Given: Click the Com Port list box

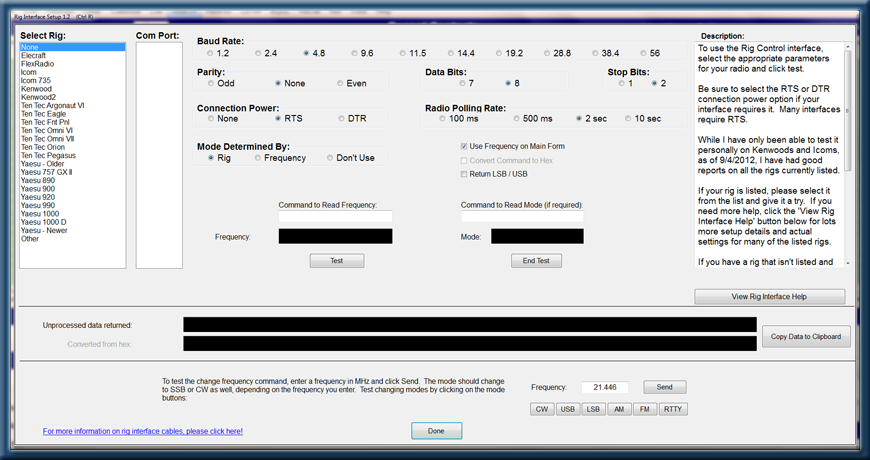Looking at the screenshot, I should (x=159, y=155).
